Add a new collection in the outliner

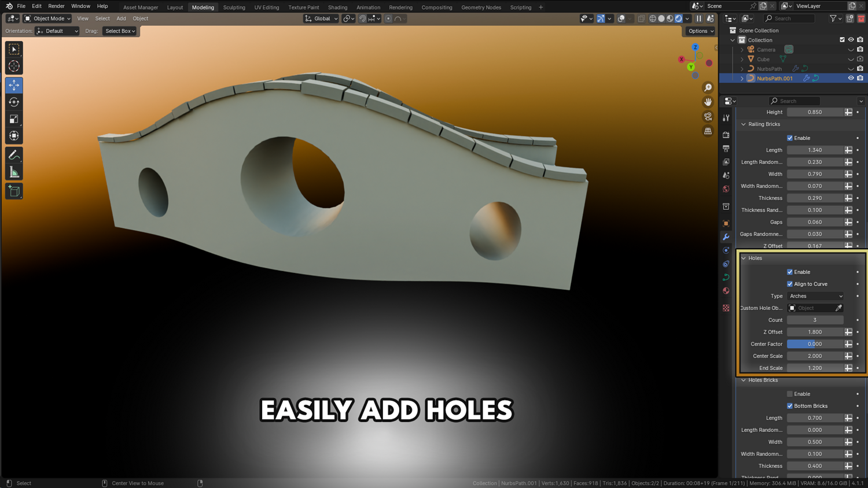click(850, 19)
